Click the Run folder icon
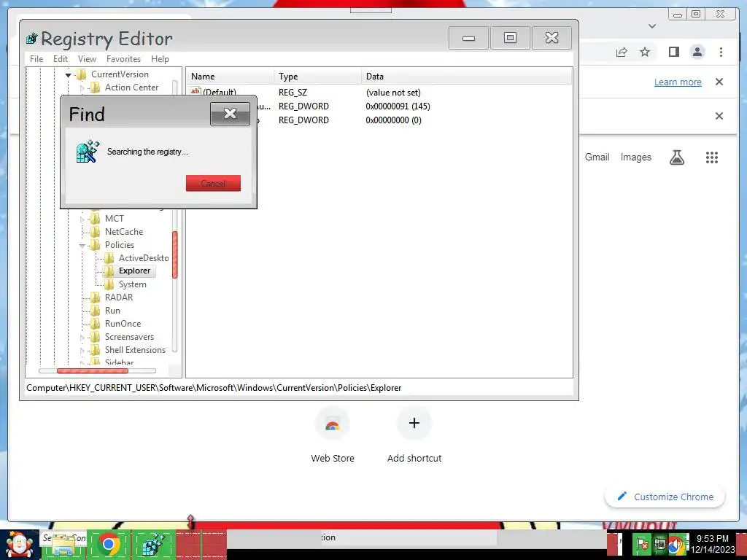Viewport: 747px width, 560px height. 96,311
